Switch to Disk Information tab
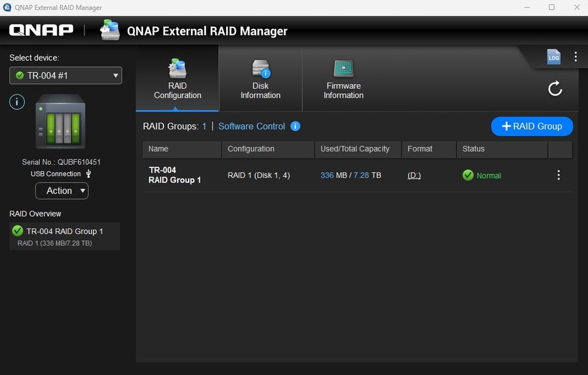Viewport: 588px width, 375px height. click(x=260, y=79)
